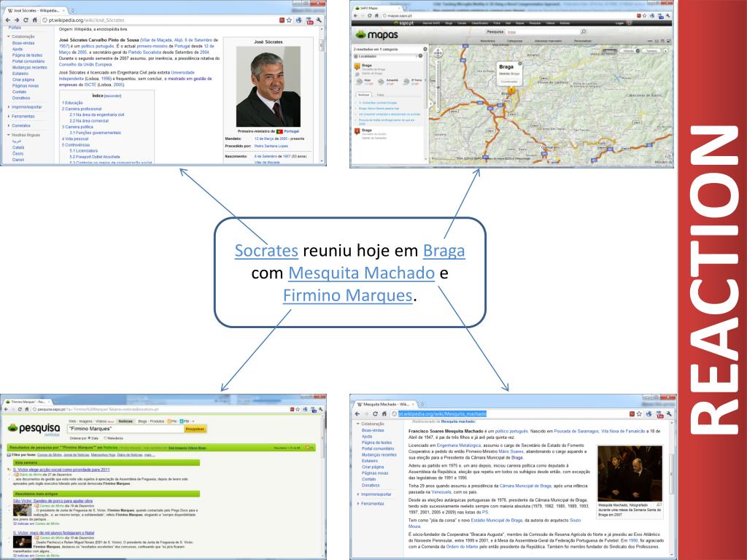Bookmark star in pesquisa SAPO window
The height and width of the screenshot is (560, 747).
click(298, 409)
